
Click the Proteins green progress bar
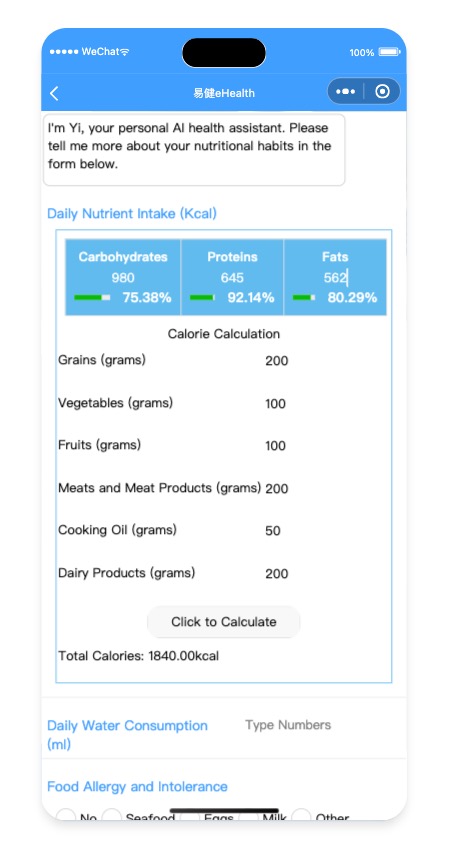pos(202,297)
